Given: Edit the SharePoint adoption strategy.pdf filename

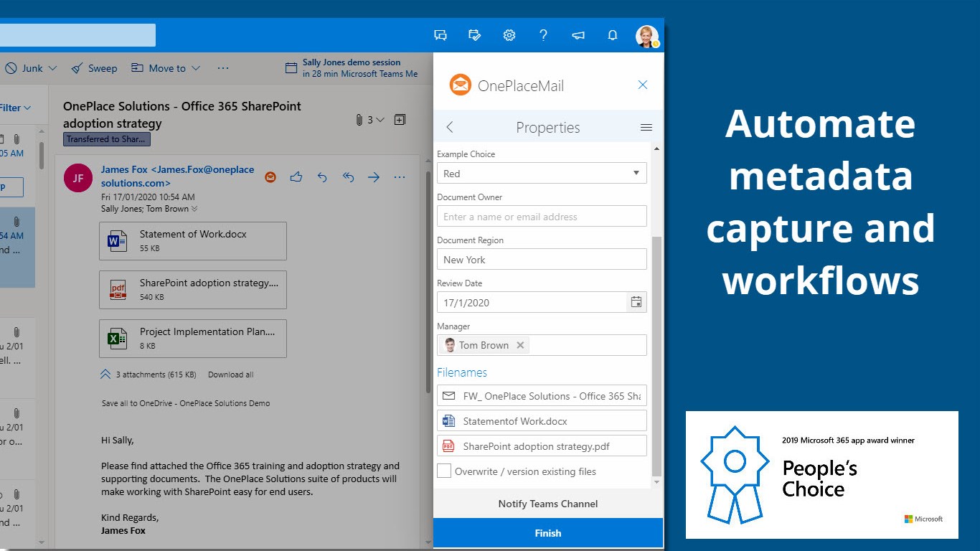Looking at the screenshot, I should click(542, 446).
